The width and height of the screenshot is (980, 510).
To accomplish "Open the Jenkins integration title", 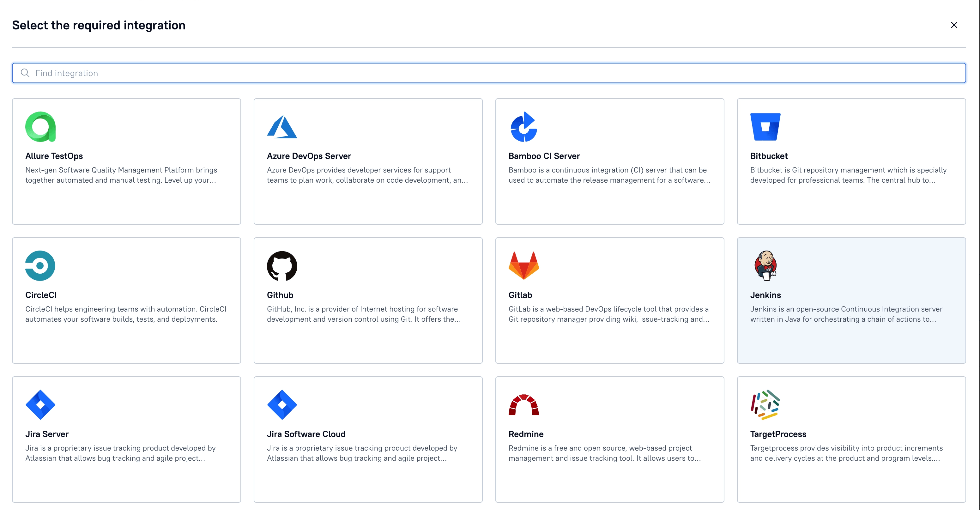I will [765, 295].
